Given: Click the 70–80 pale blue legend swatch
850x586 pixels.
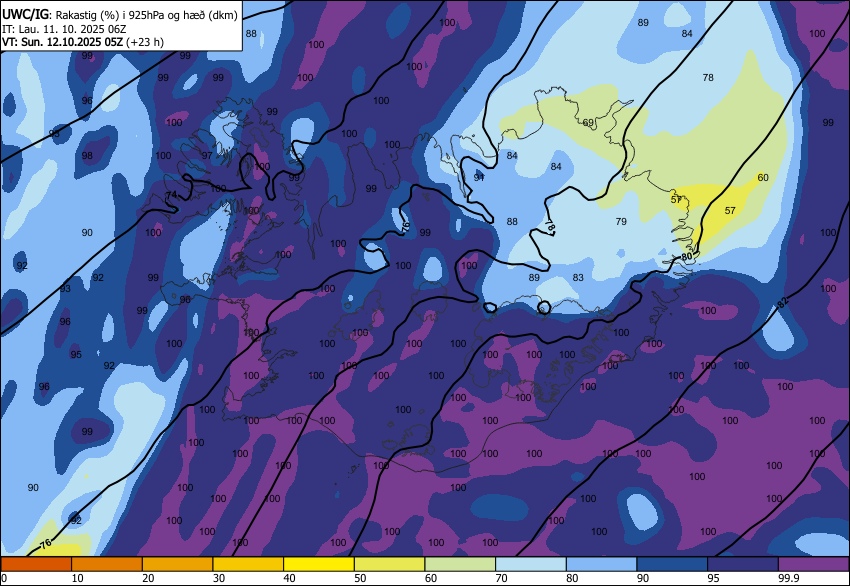Looking at the screenshot, I should click(531, 564).
